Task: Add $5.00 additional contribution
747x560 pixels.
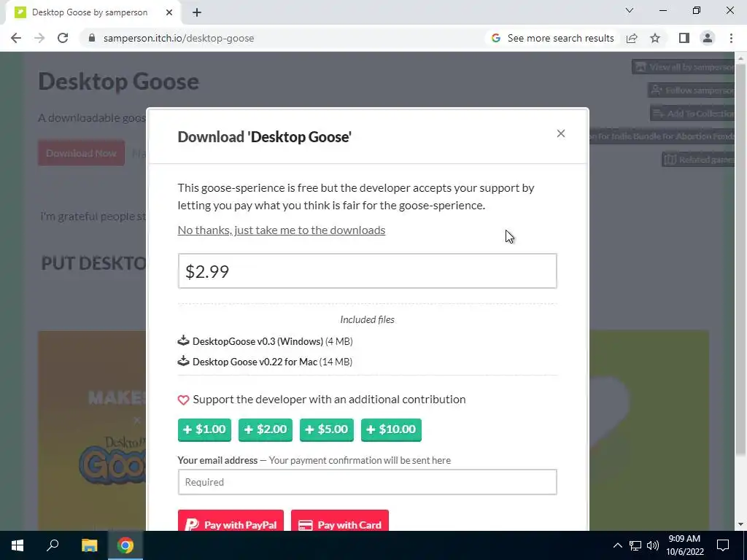Action: pos(326,429)
